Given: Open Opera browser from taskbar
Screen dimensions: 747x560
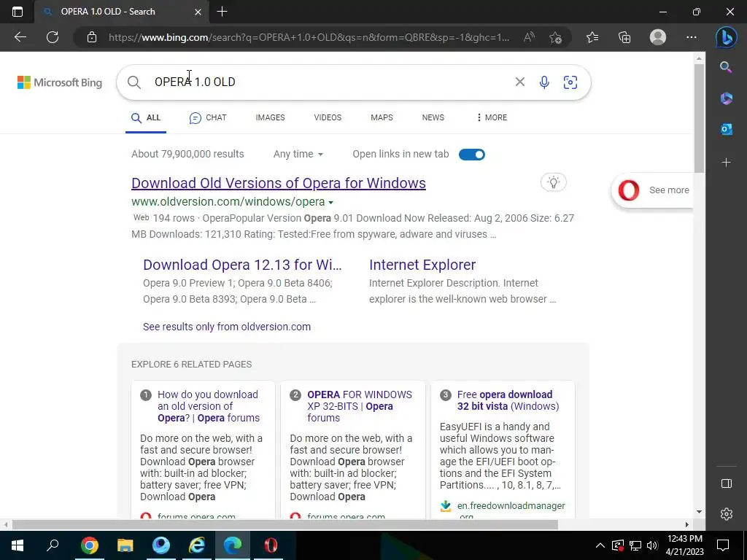Looking at the screenshot, I should coord(271,545).
